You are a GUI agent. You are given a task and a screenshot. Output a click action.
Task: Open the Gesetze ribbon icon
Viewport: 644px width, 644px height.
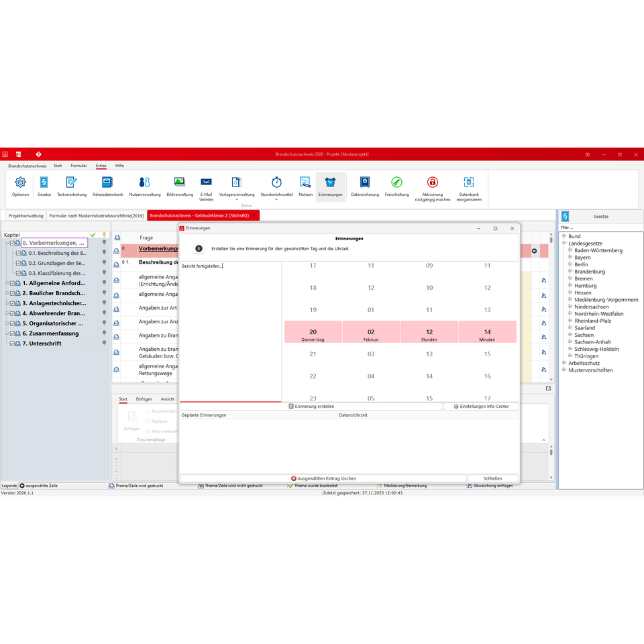click(x=44, y=186)
